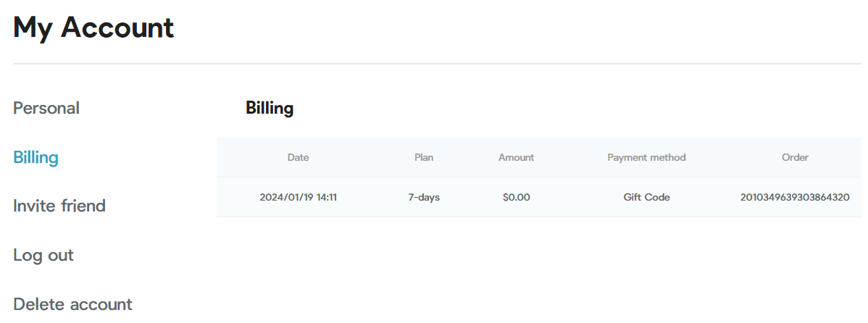Screen dimensions: 868x323
Task: Select the 2024/01/19 14:11 date cell
Action: [x=299, y=198]
